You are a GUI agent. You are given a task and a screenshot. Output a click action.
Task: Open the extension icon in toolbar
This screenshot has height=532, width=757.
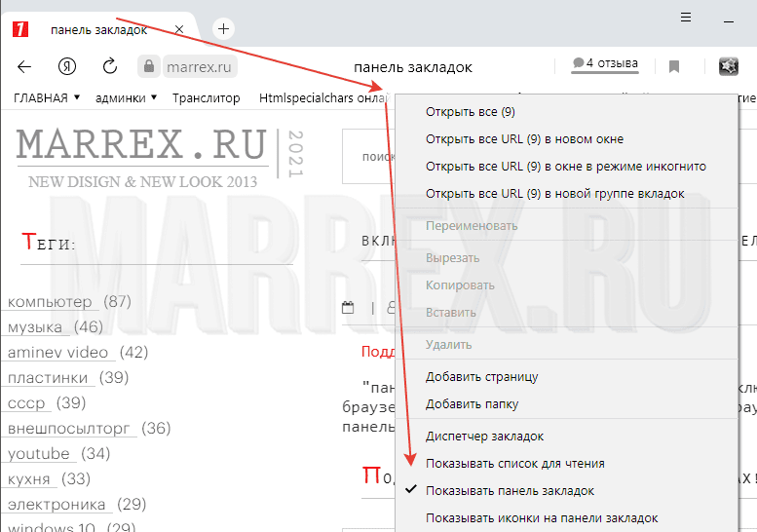point(728,66)
